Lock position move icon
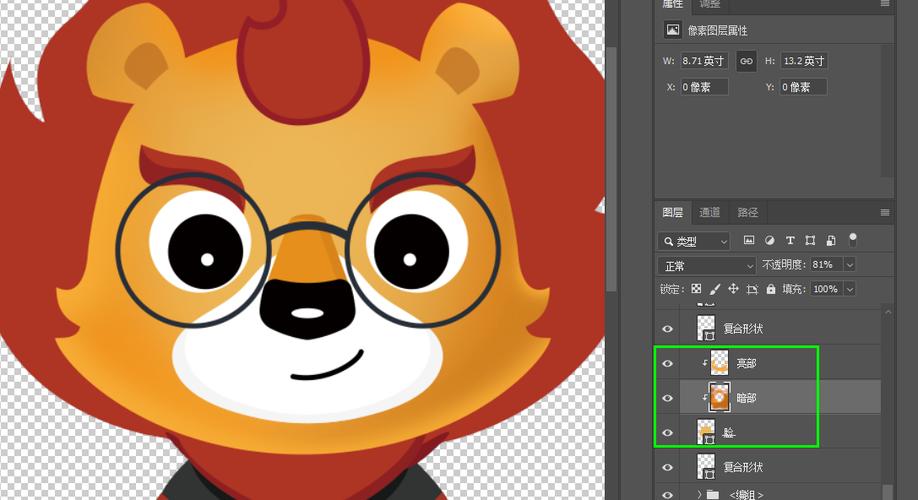Viewport: 918px width, 500px height. (x=733, y=289)
